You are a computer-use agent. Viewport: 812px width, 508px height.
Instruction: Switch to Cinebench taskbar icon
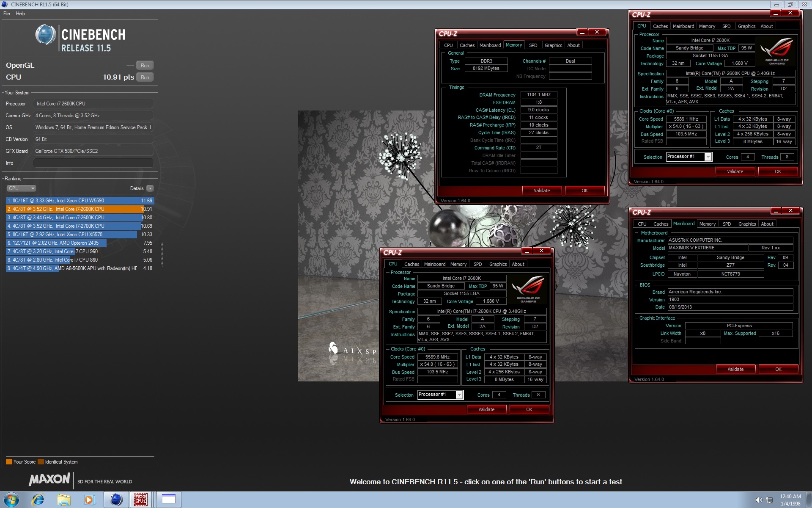[x=116, y=500]
